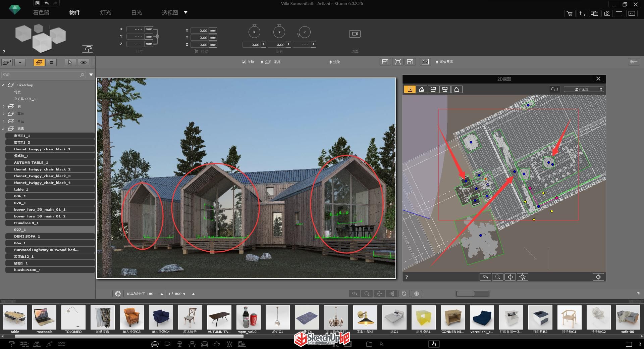Open the 透视图 (Perspectives) tab
Image resolution: width=644 pixels, height=349 pixels.
pos(170,12)
